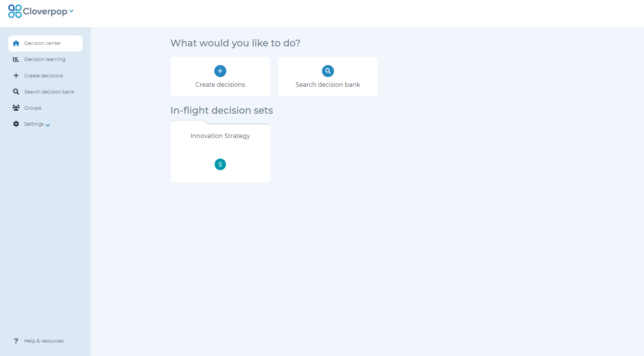Expand the Settings chevron
This screenshot has width=644, height=356.
(x=48, y=125)
